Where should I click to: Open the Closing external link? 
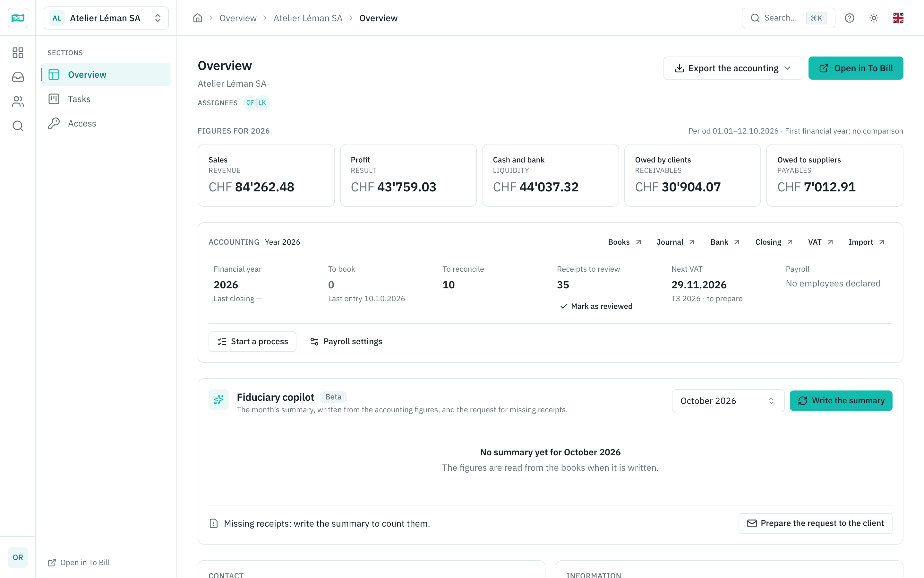[x=774, y=242]
